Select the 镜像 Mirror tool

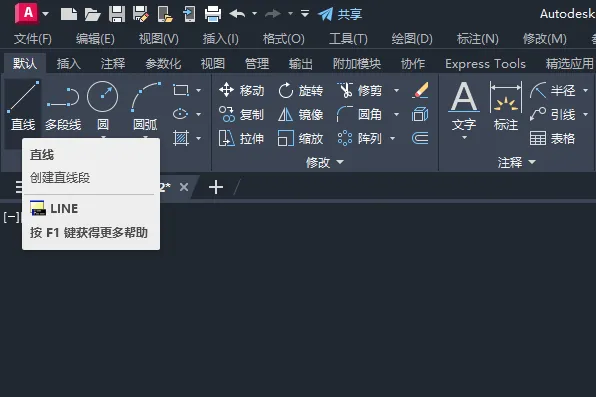pyautogui.click(x=300, y=114)
